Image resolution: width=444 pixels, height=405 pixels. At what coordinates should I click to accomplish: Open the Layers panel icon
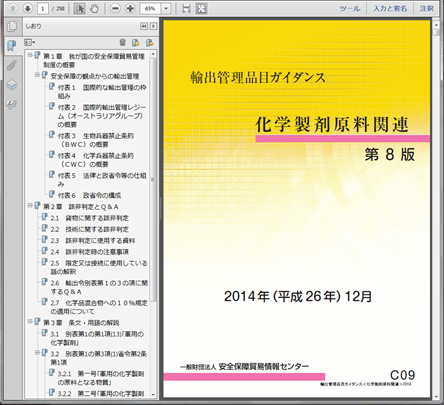[x=12, y=85]
